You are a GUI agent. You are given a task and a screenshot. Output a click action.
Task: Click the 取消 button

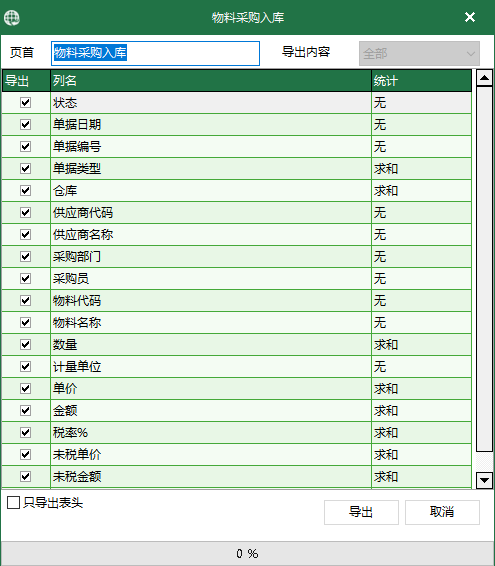(x=442, y=512)
